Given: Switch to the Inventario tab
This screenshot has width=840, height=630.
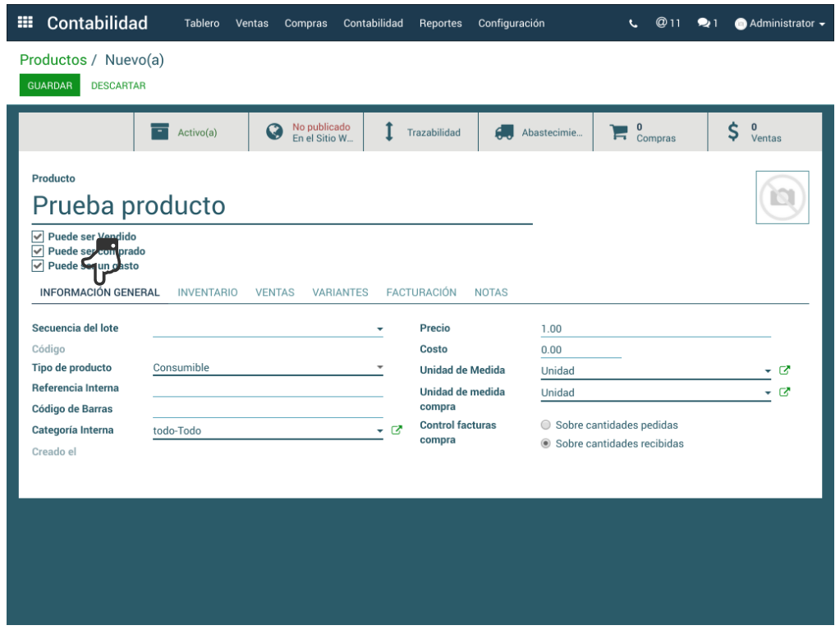Looking at the screenshot, I should 208,292.
